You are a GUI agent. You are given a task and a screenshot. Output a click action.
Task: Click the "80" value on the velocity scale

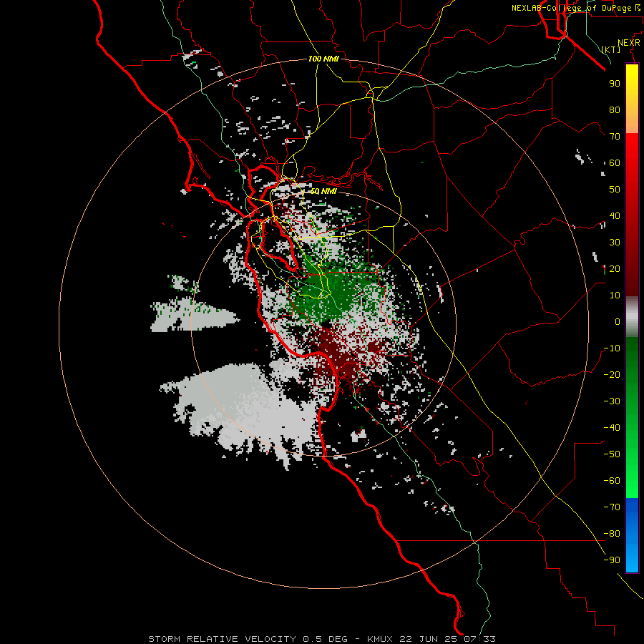(x=615, y=110)
